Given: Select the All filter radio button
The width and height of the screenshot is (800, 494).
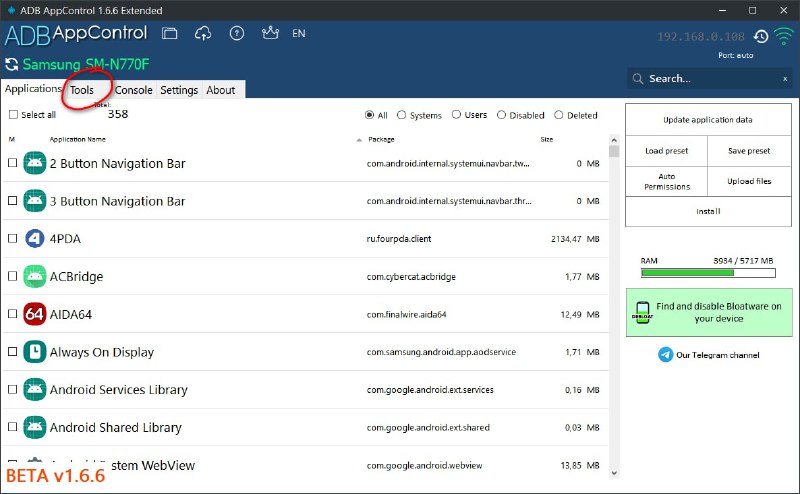Looking at the screenshot, I should (x=369, y=115).
